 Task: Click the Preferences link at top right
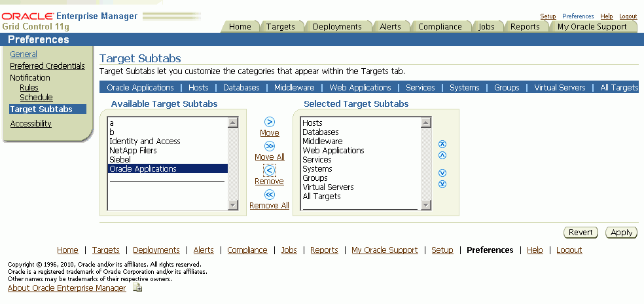click(x=578, y=16)
